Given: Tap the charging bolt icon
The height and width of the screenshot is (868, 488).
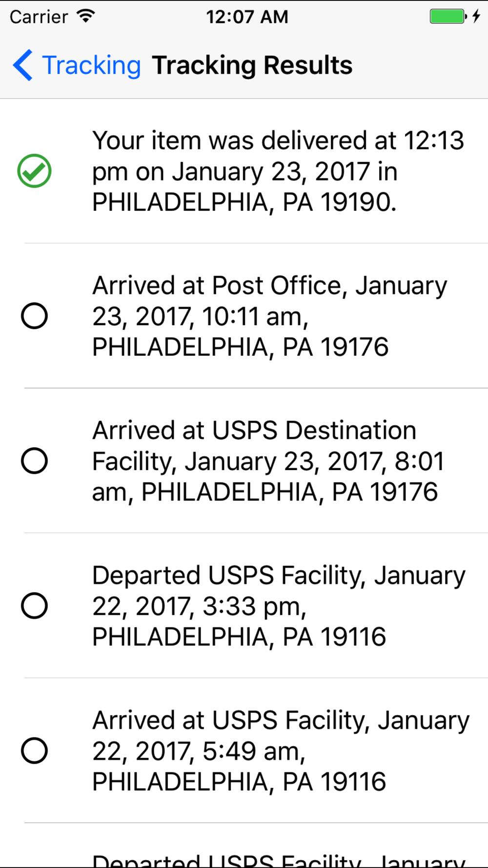Looking at the screenshot, I should click(x=476, y=16).
